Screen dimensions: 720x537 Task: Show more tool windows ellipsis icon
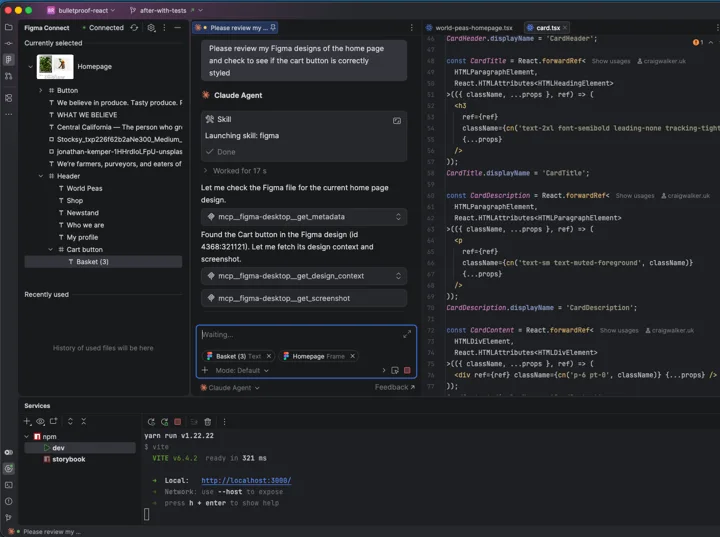click(x=9, y=114)
